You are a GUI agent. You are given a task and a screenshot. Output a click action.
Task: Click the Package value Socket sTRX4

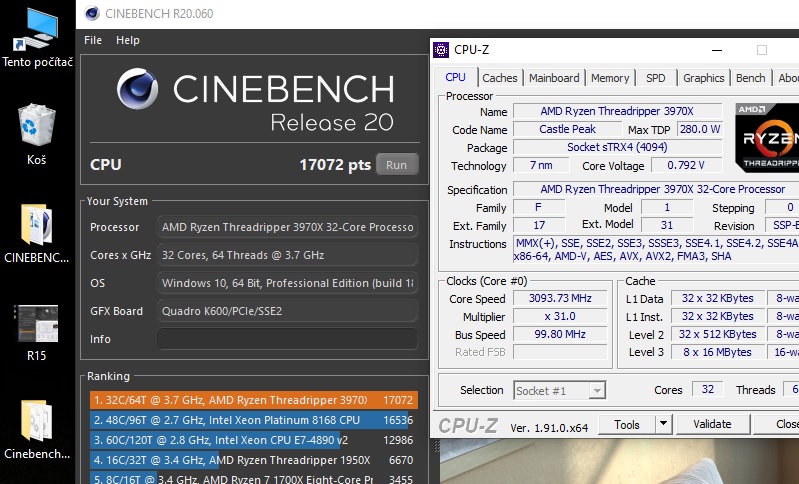tap(617, 147)
